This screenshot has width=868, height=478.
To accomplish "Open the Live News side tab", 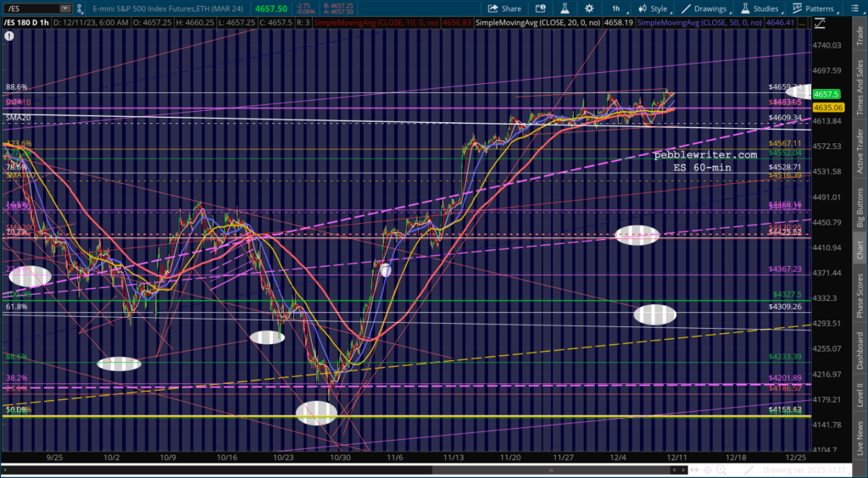I will [860, 438].
